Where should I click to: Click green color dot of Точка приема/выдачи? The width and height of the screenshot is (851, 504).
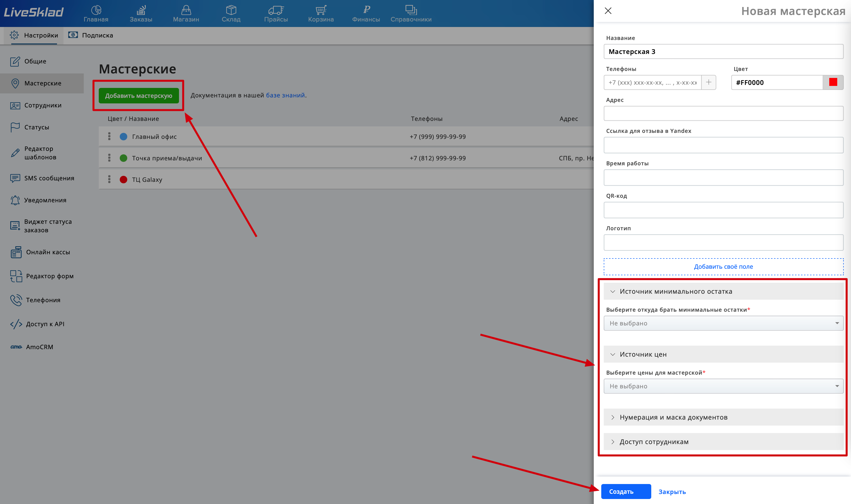click(123, 158)
